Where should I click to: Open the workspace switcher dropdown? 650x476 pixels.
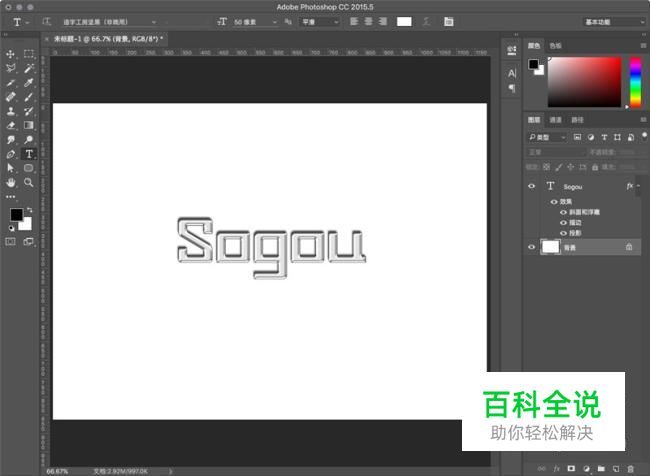point(614,22)
